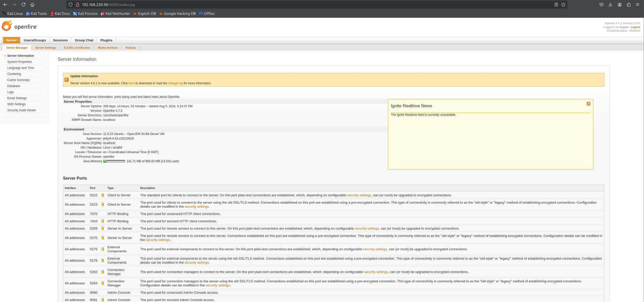Click the update information warning icon
Screen dimensions: 644x302
coord(67,80)
